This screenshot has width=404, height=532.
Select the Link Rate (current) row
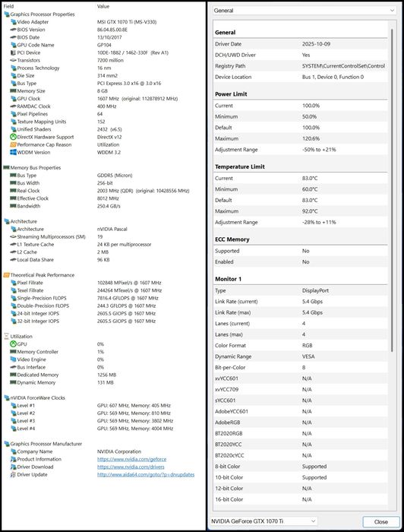pyautogui.click(x=301, y=301)
